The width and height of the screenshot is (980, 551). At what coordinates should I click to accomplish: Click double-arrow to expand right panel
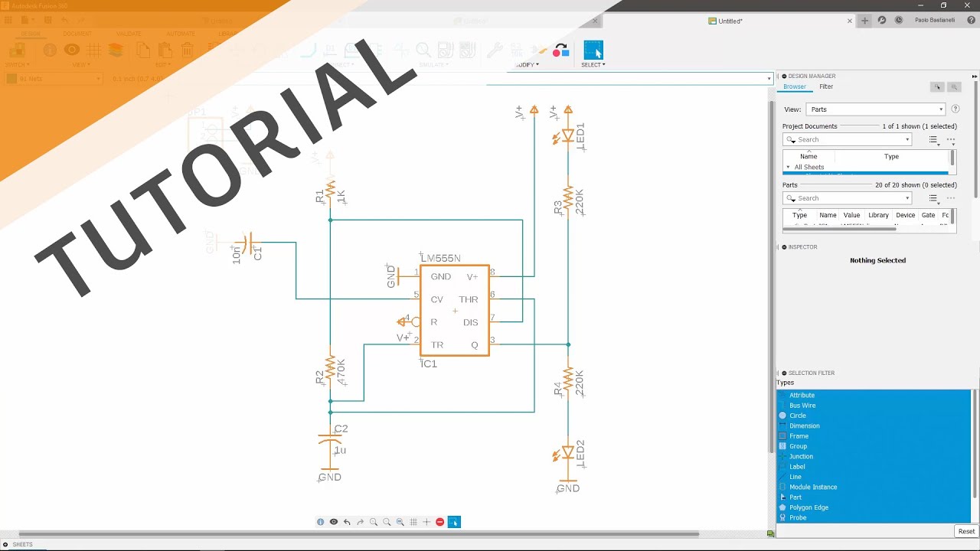975,76
